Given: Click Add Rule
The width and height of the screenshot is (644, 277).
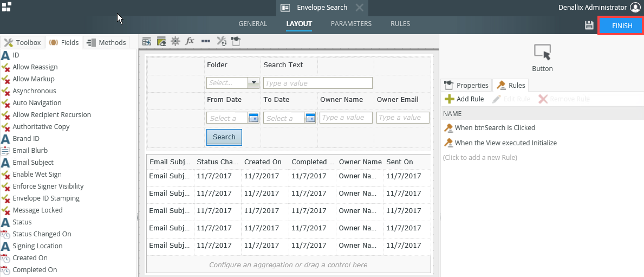Looking at the screenshot, I should 464,99.
